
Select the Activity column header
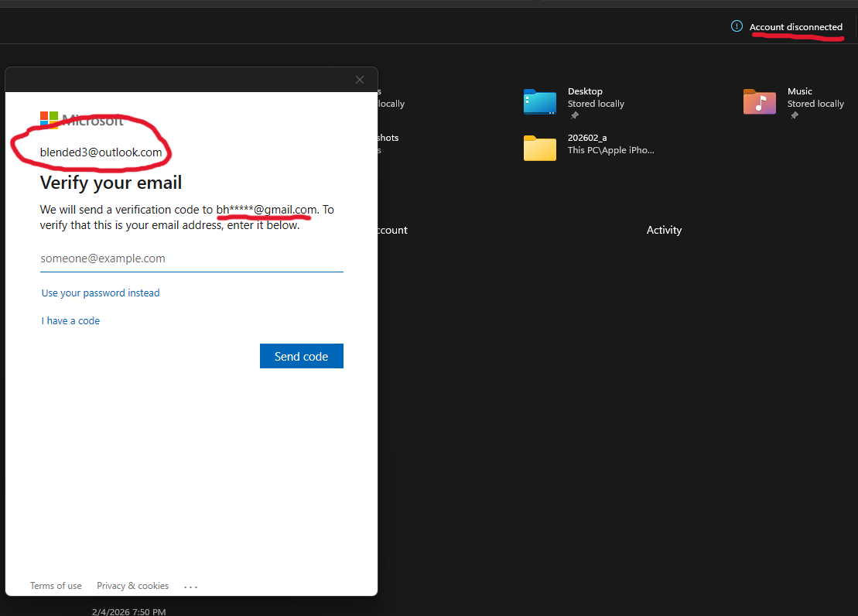(x=664, y=230)
